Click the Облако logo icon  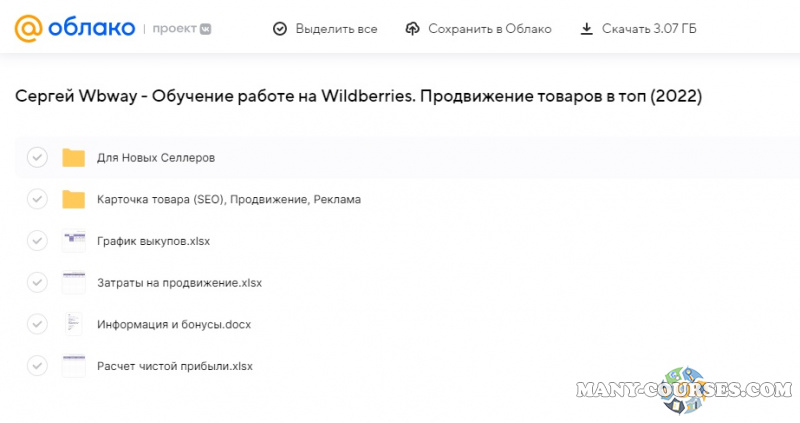tap(28, 28)
